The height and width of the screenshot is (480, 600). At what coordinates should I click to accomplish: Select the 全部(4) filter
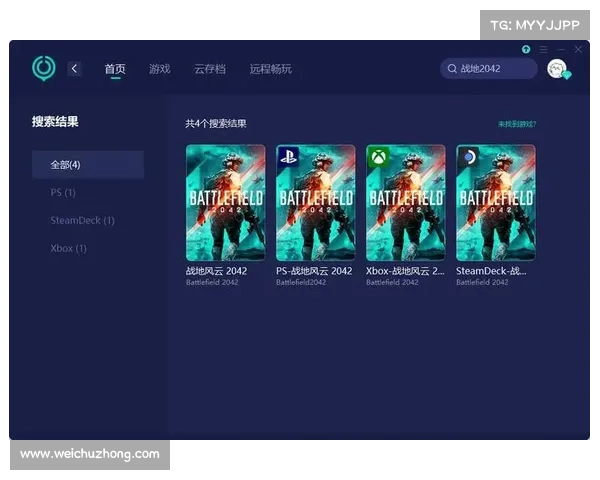click(x=88, y=165)
